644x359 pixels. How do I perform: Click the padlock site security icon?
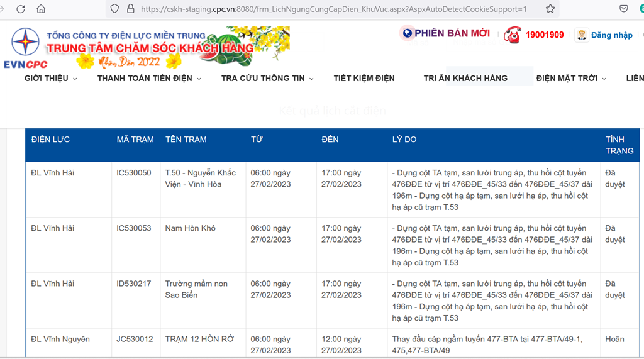click(131, 9)
